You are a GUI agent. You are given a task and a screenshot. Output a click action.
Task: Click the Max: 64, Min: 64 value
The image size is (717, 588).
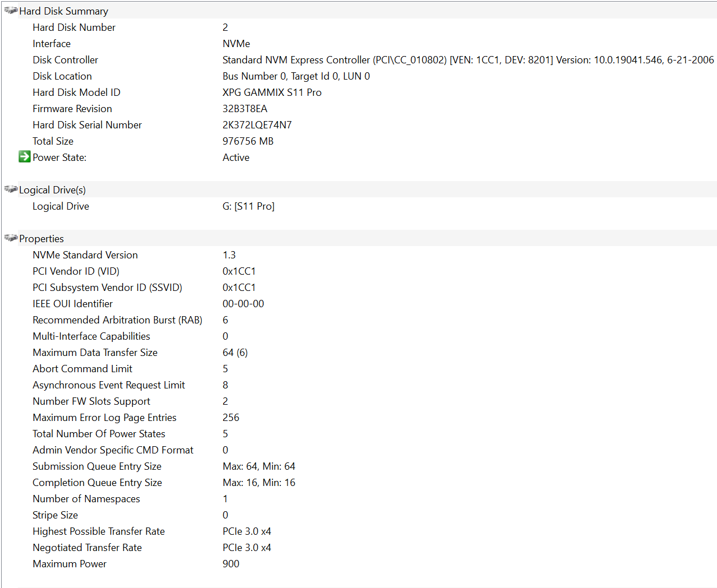tap(259, 466)
